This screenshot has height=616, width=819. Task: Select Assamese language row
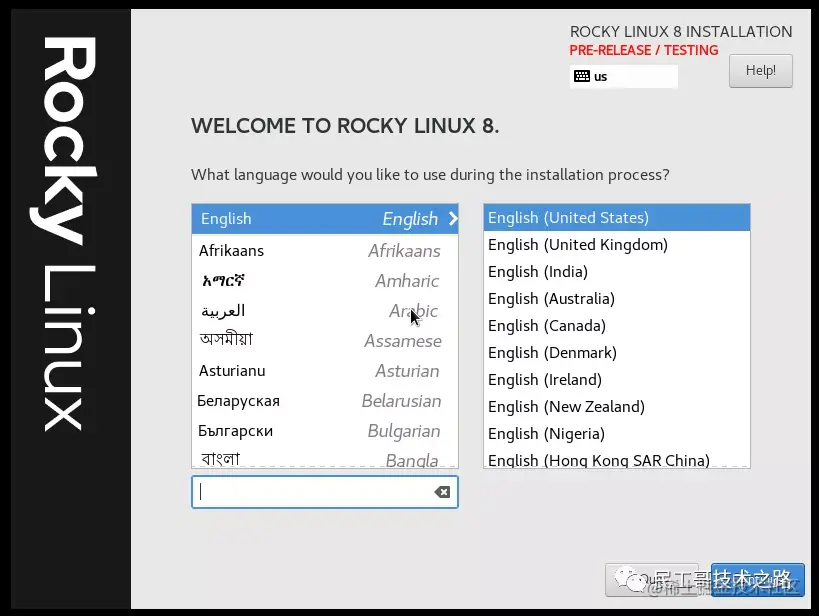click(x=325, y=341)
